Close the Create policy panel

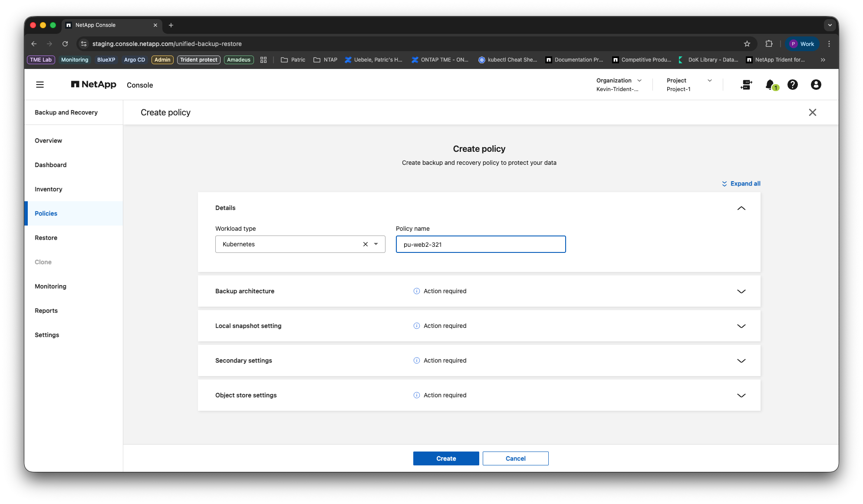[813, 112]
